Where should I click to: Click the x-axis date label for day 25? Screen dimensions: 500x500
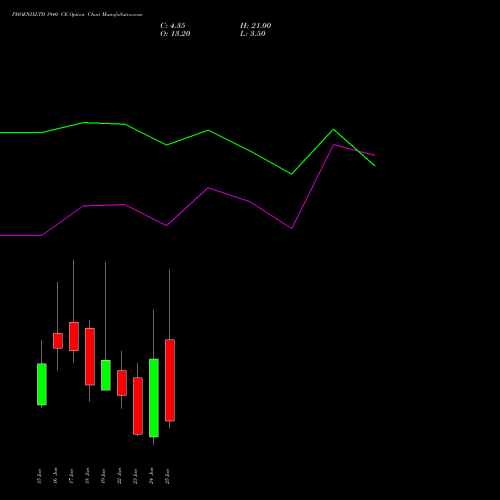(x=167, y=476)
